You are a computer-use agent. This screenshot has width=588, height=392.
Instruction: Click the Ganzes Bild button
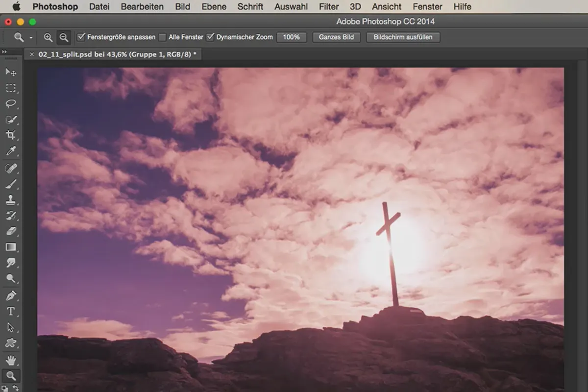pyautogui.click(x=337, y=37)
